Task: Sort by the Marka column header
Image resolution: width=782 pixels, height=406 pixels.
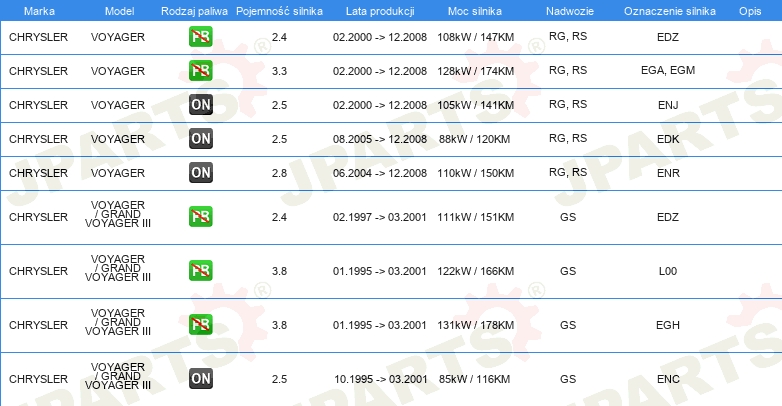Action: [x=39, y=11]
